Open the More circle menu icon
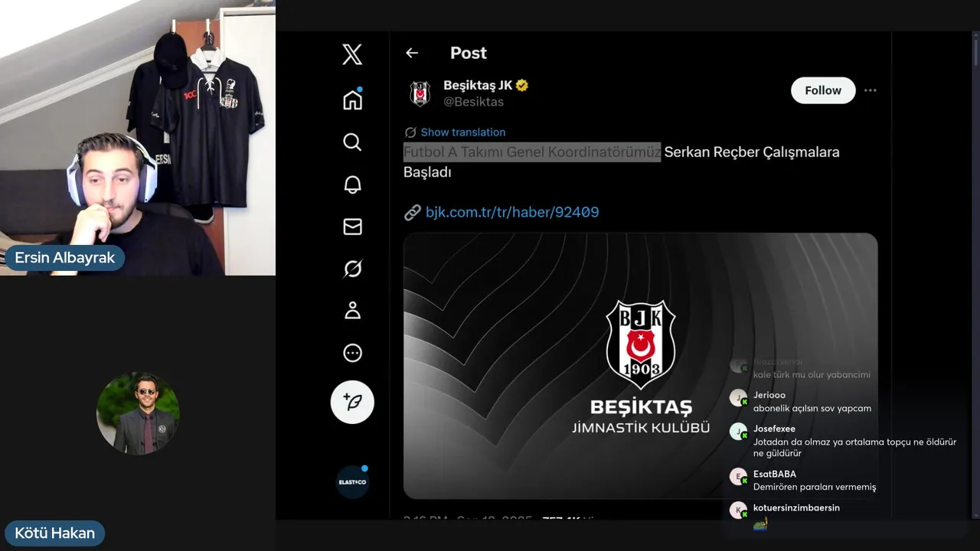Image resolution: width=980 pixels, height=551 pixels. 352,353
